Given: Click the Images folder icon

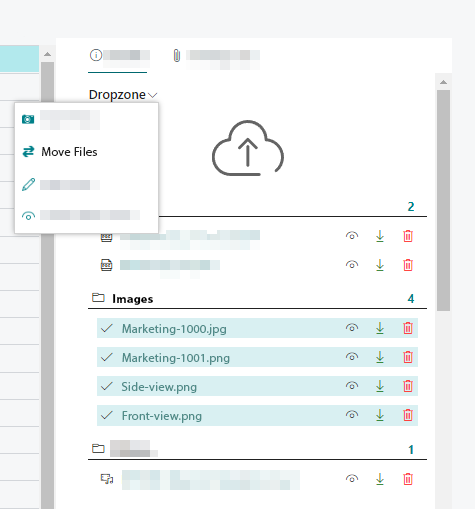Looking at the screenshot, I should point(98,297).
